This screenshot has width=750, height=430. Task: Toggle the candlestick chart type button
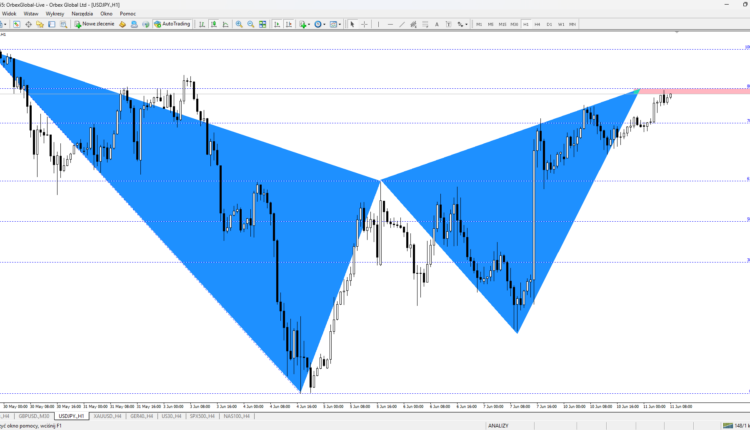(x=214, y=24)
